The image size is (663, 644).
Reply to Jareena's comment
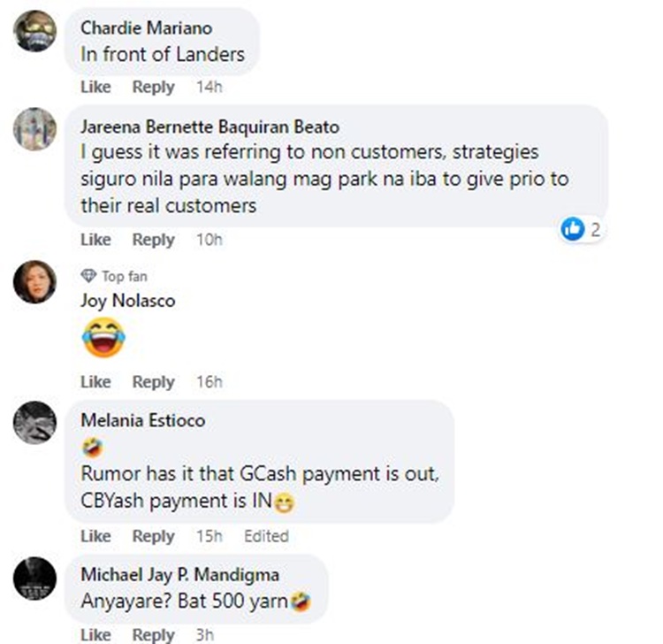point(154,240)
